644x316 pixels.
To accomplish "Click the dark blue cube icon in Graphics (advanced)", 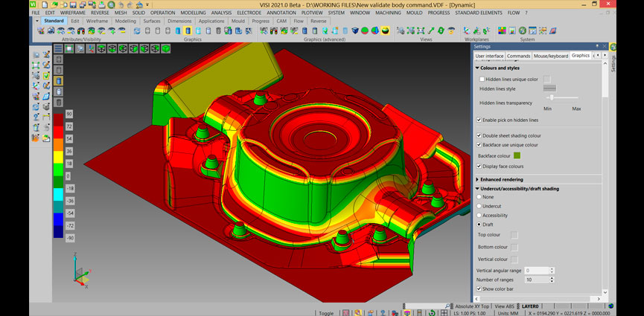I will pos(355,30).
